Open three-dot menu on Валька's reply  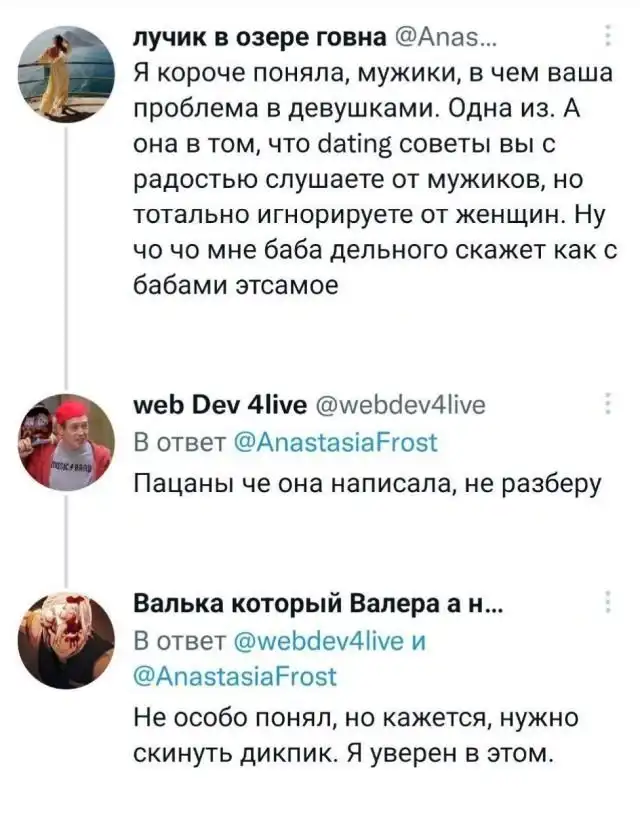tap(611, 603)
